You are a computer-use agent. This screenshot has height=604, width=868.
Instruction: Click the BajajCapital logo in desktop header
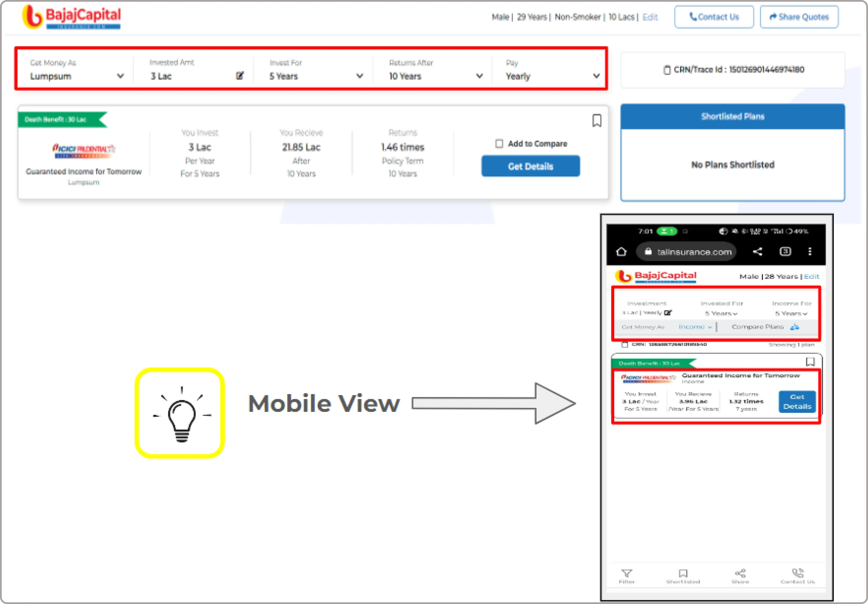click(x=71, y=17)
